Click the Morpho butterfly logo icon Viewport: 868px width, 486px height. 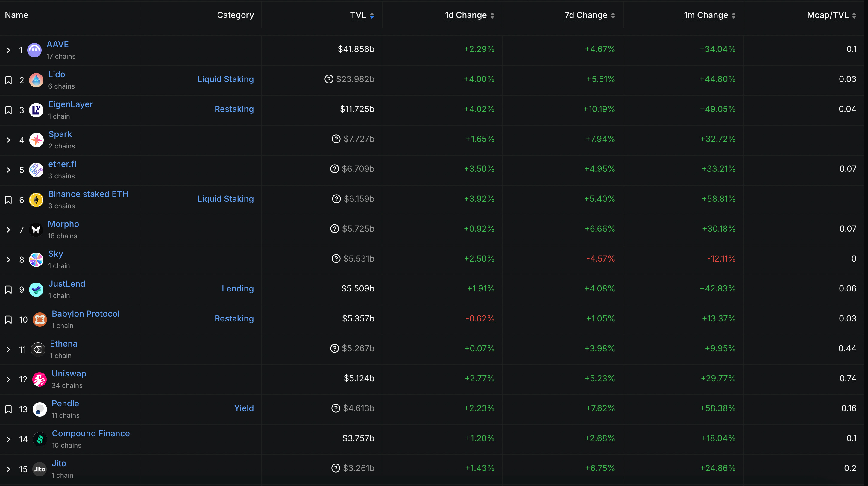click(x=36, y=230)
